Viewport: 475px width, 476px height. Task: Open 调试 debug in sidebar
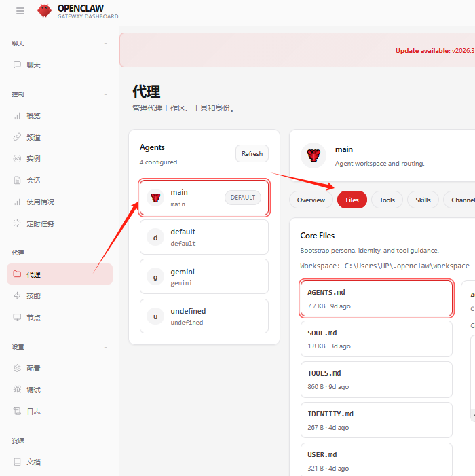tap(33, 390)
